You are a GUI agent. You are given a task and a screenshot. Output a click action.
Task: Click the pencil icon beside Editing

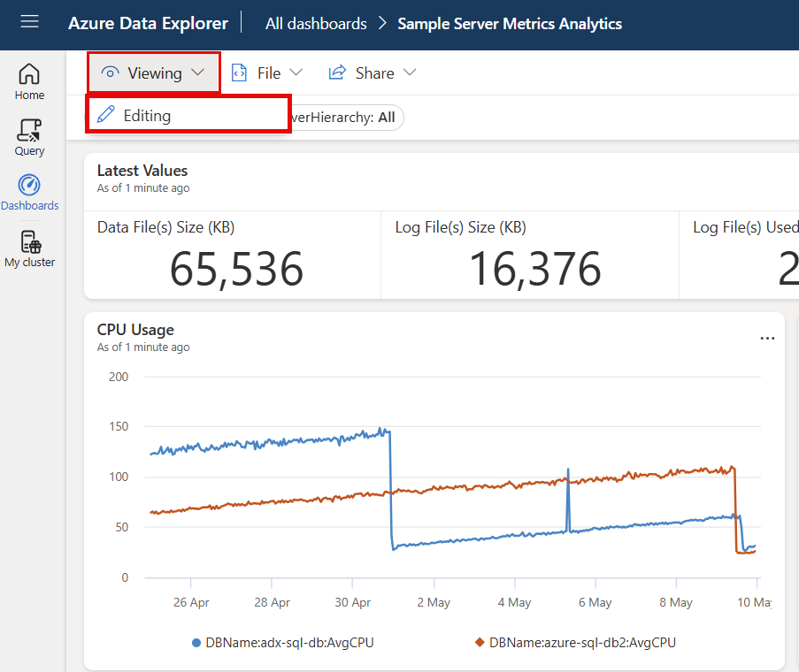(105, 115)
